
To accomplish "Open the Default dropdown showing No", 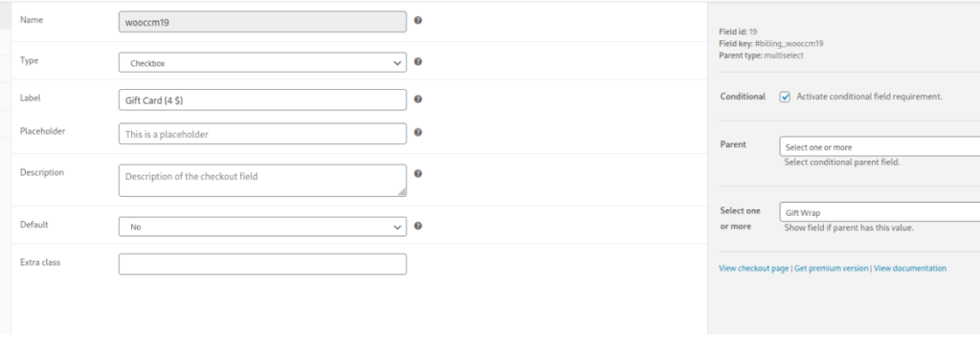I will click(262, 227).
